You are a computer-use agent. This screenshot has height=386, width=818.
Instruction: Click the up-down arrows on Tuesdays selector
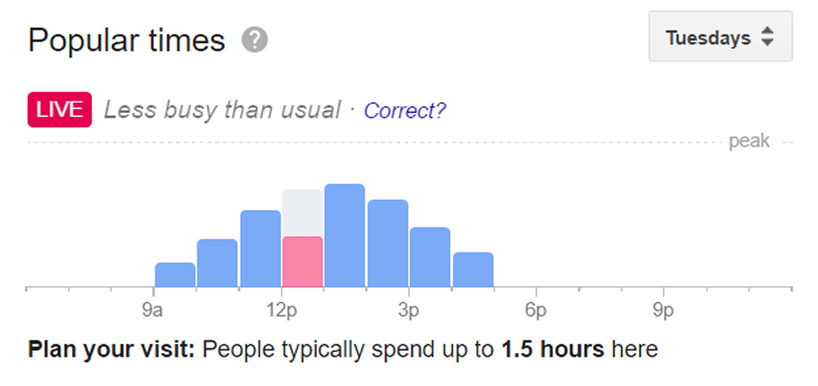pos(766,37)
